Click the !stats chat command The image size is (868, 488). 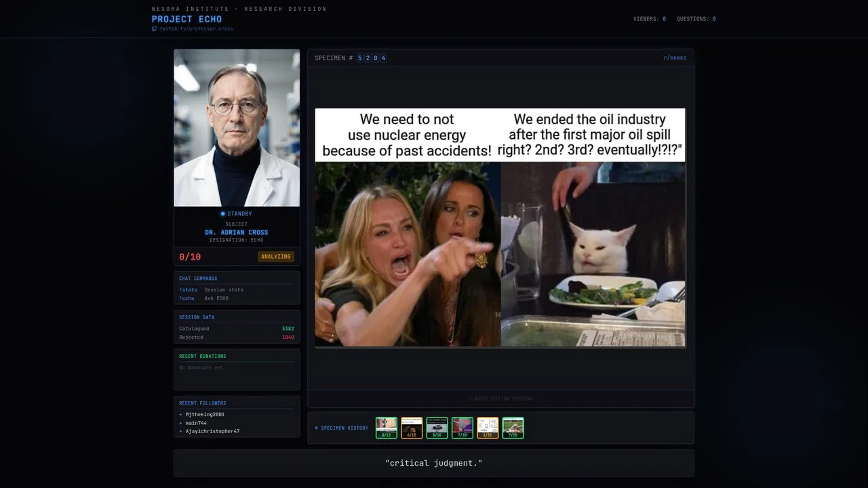click(188, 290)
